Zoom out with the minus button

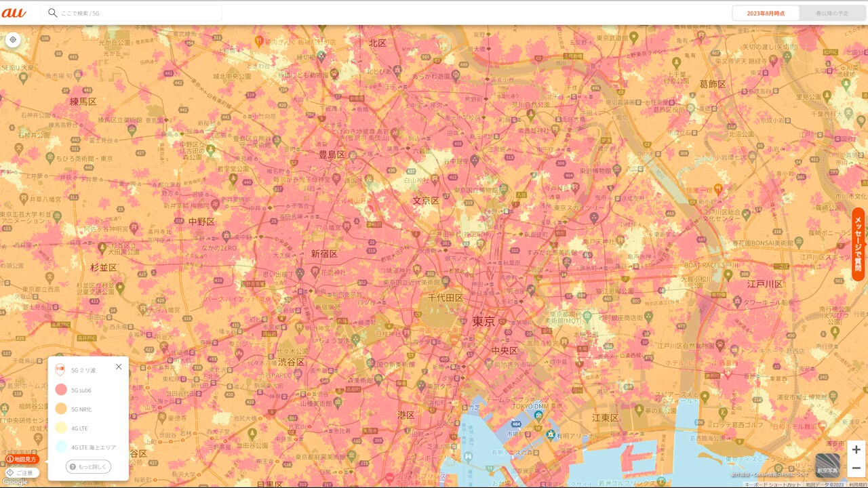tap(856, 468)
